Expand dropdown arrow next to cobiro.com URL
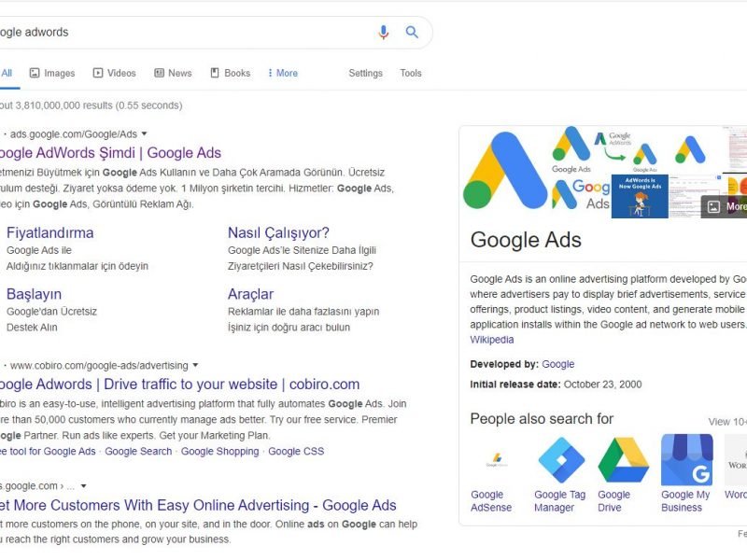747x560 pixels. (x=195, y=365)
